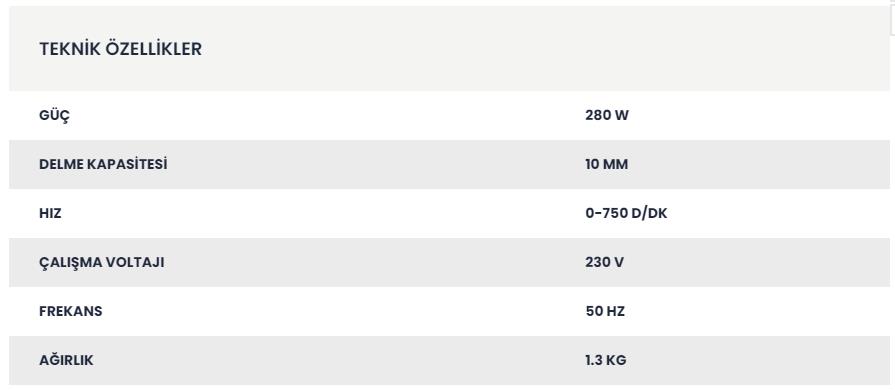895x390 pixels.
Task: Select the GÜÇ label
Action: pyautogui.click(x=55, y=116)
